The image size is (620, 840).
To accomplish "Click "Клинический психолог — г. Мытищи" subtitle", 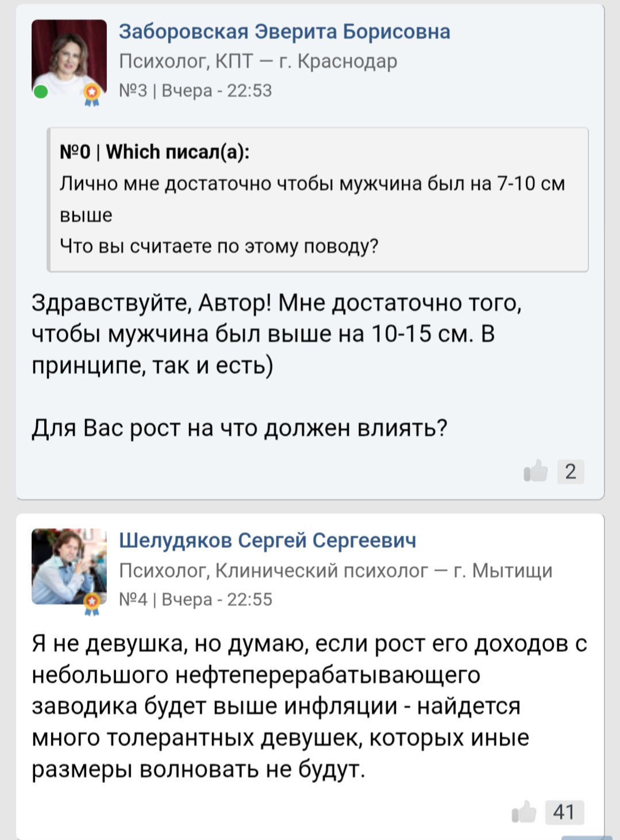I will (x=383, y=570).
